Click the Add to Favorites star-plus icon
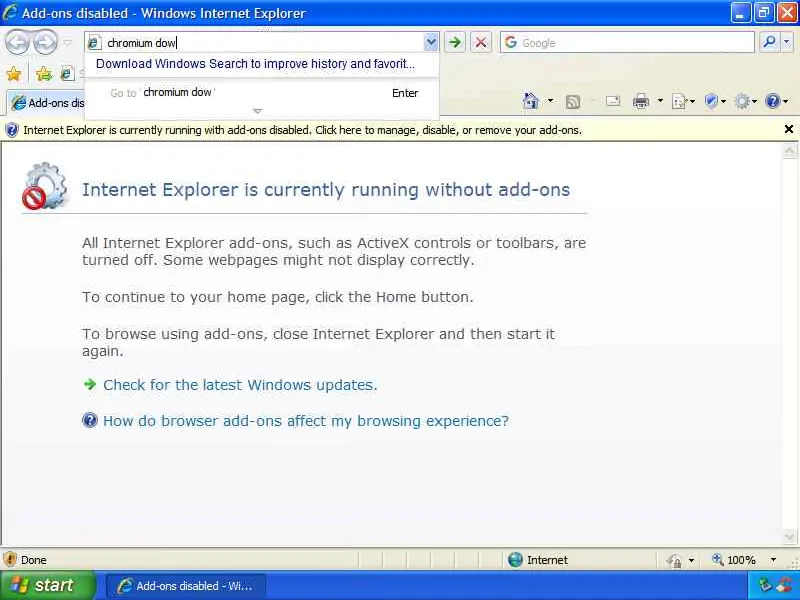 (x=44, y=74)
